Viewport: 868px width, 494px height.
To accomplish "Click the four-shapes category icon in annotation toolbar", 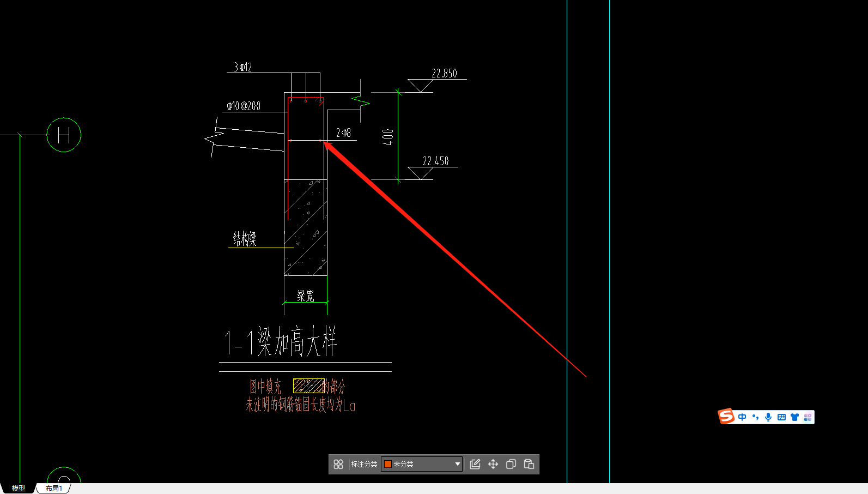I will [x=338, y=464].
